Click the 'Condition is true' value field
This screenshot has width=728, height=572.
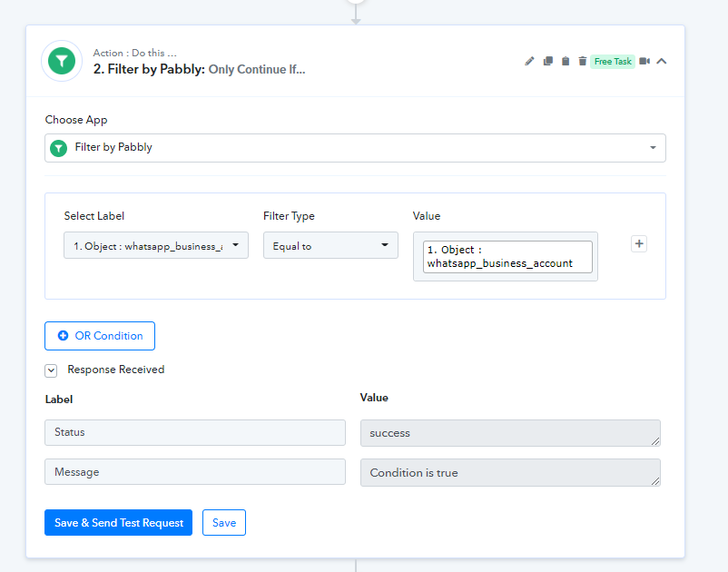point(510,473)
